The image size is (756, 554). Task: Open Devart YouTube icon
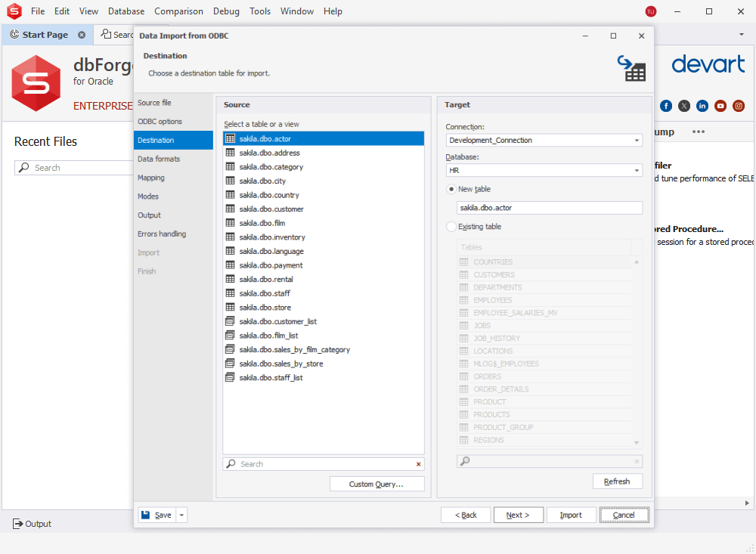click(x=720, y=106)
